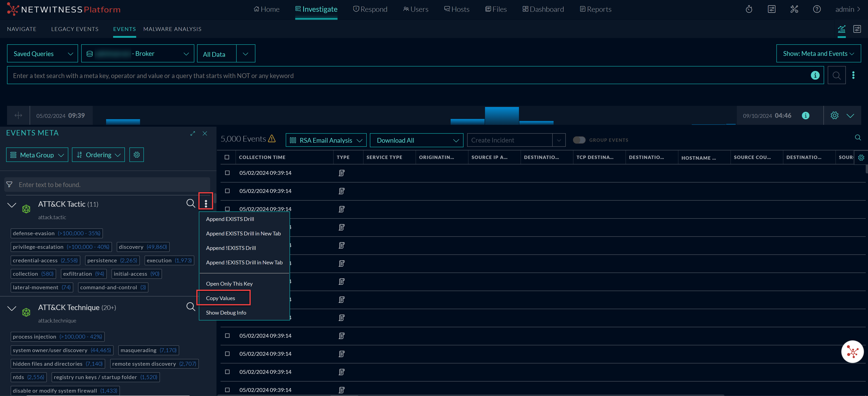The height and width of the screenshot is (396, 868).
Task: Click the ATT&CK Tactic kebab menu icon
Action: (x=206, y=203)
